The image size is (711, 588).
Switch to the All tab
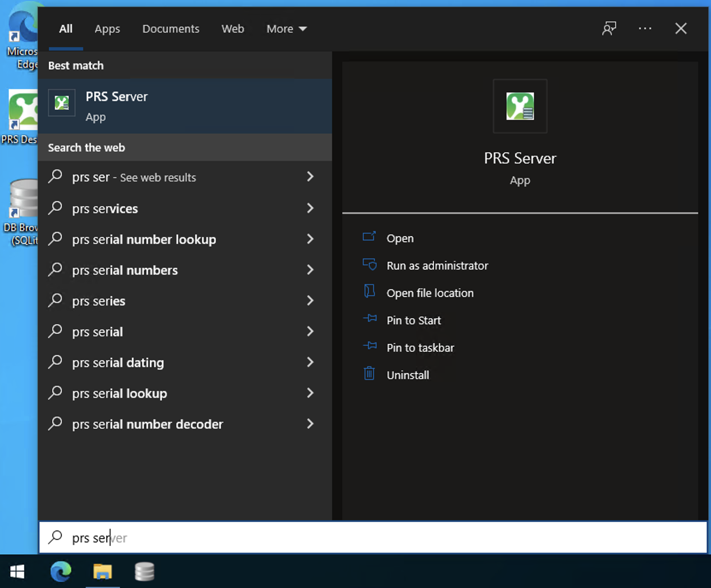tap(66, 29)
